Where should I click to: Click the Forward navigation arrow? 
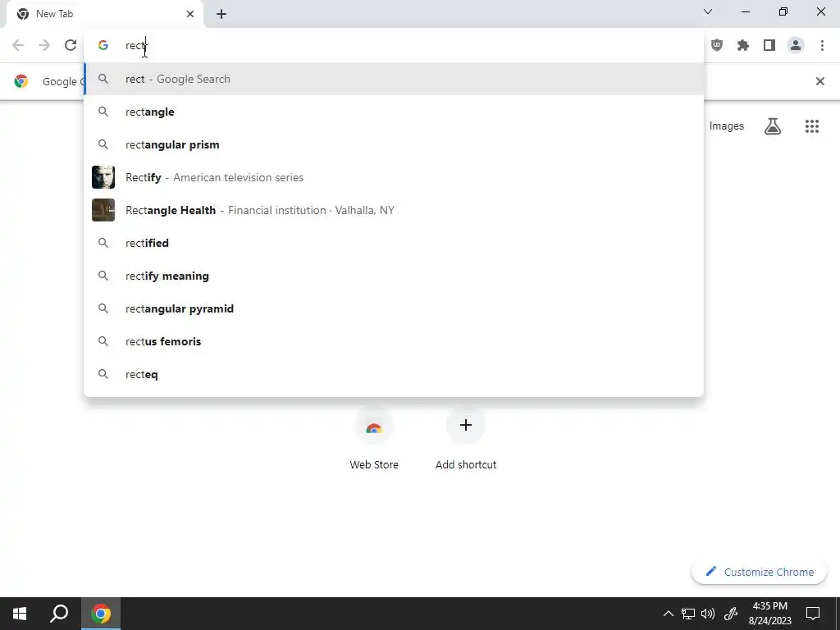tap(44, 45)
